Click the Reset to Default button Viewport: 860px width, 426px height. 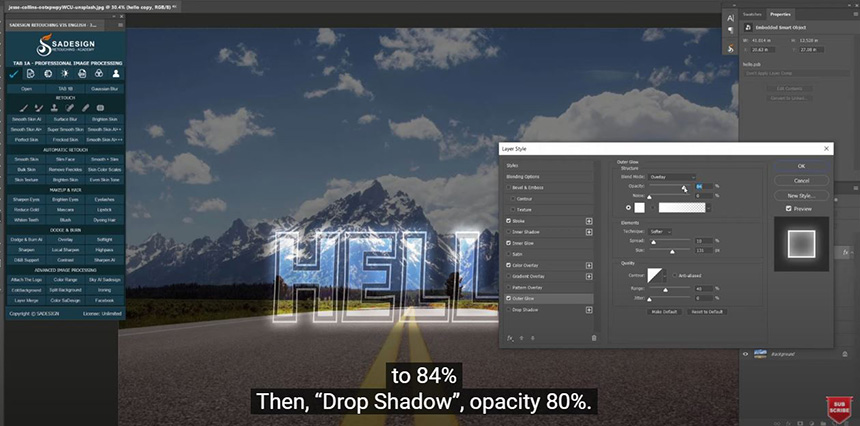[708, 311]
